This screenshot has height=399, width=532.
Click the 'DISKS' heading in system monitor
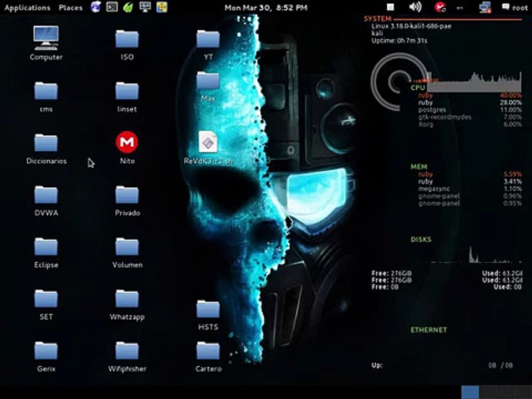click(x=421, y=239)
